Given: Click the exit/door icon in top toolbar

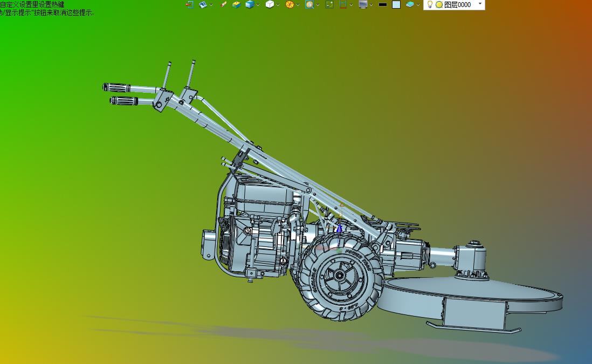Looking at the screenshot, I should 190,4.
